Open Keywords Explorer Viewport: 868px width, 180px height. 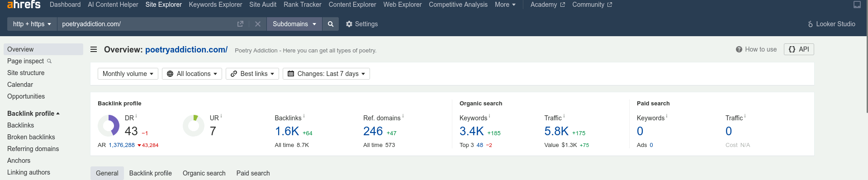215,5
